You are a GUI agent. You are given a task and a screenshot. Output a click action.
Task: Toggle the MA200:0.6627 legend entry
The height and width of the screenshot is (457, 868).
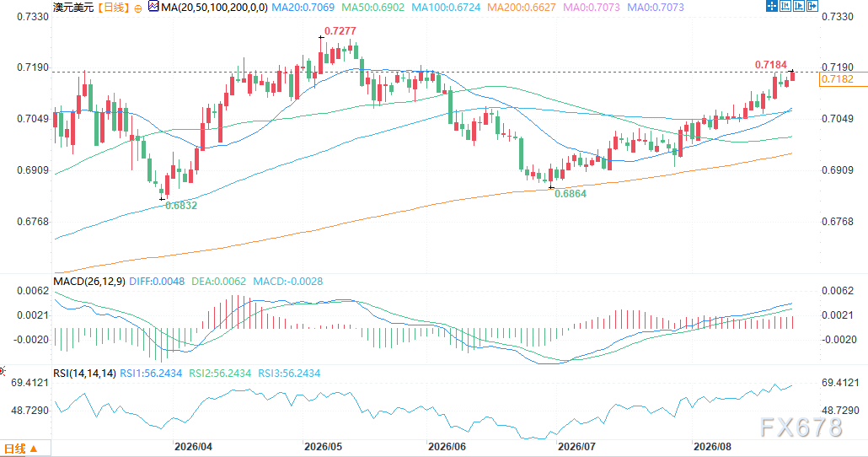tap(522, 8)
